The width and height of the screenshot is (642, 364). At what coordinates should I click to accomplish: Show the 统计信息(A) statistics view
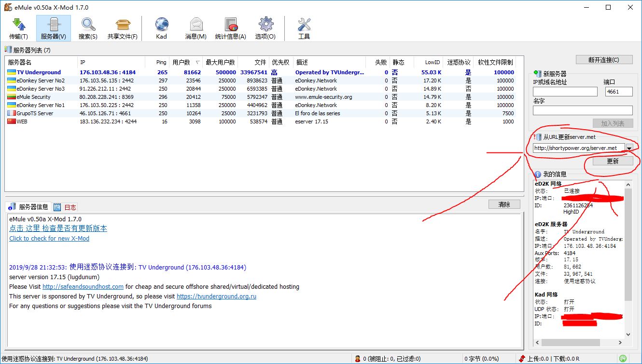click(231, 28)
